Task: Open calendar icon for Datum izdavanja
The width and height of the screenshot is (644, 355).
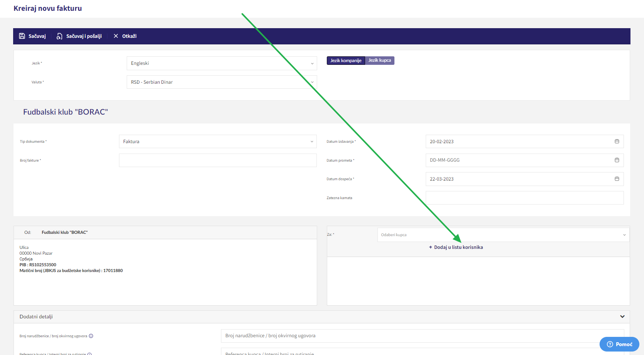Action: pyautogui.click(x=617, y=142)
